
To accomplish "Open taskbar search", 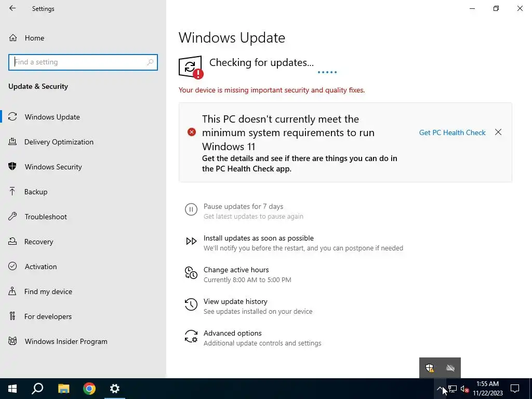I will [x=37, y=389].
